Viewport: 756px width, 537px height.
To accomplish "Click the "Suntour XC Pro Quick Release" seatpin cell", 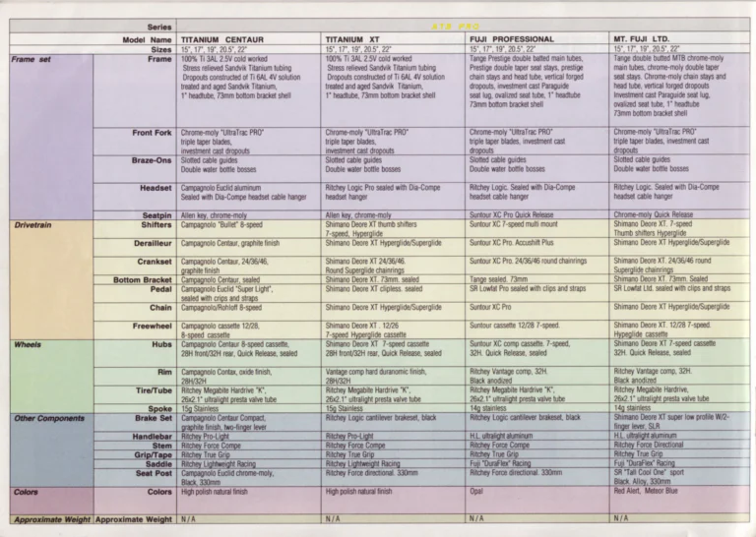I will click(x=512, y=214).
